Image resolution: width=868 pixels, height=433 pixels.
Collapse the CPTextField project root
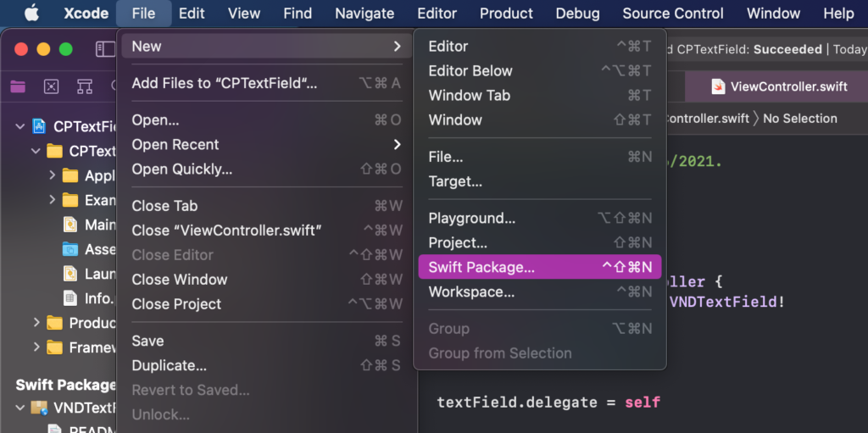point(20,126)
